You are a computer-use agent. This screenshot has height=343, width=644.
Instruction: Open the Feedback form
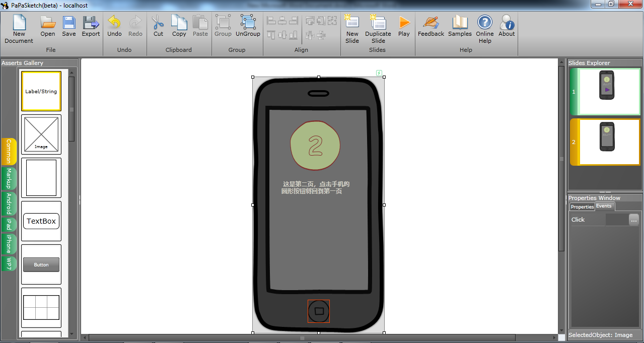point(431,26)
